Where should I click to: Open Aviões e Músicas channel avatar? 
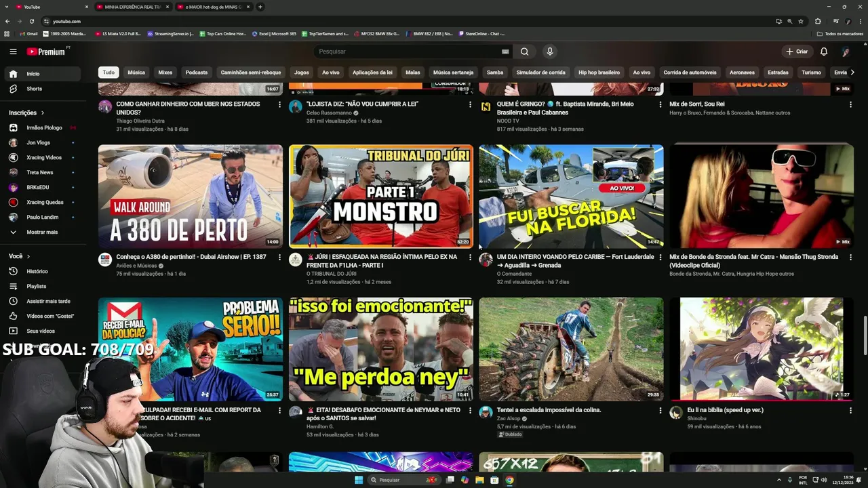pos(105,260)
